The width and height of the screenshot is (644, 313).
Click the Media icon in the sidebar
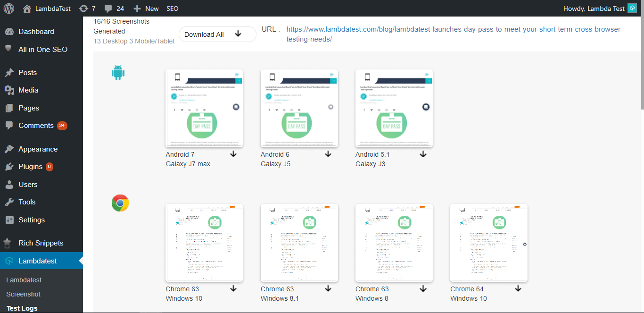10,90
